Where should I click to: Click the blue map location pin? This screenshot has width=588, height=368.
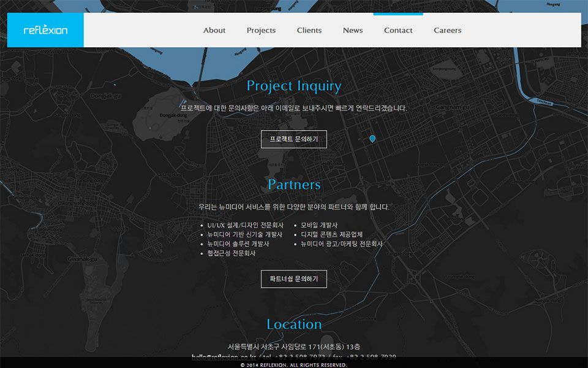372,139
